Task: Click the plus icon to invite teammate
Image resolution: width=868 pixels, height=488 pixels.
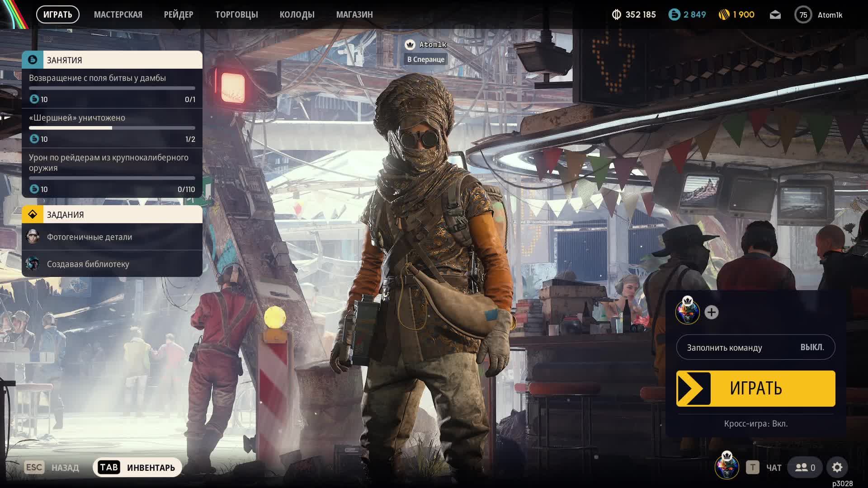Action: (711, 312)
